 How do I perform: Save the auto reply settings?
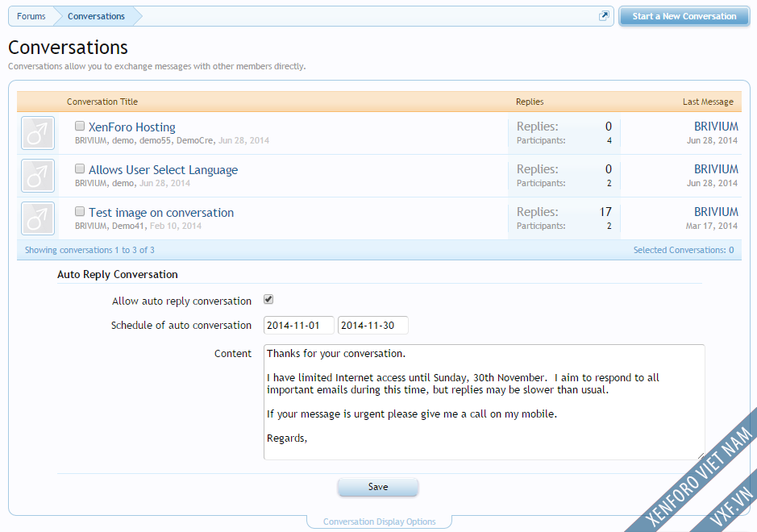377,487
